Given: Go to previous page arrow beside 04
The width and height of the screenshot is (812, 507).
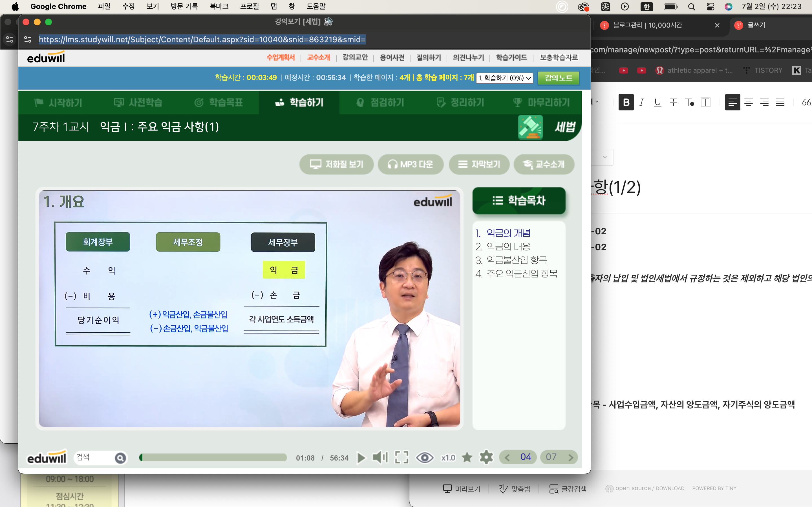Looking at the screenshot, I should pyautogui.click(x=507, y=457).
